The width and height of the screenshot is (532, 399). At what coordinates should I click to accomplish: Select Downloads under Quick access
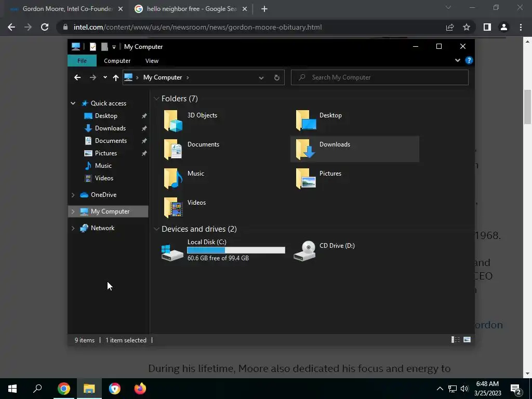[x=110, y=128]
